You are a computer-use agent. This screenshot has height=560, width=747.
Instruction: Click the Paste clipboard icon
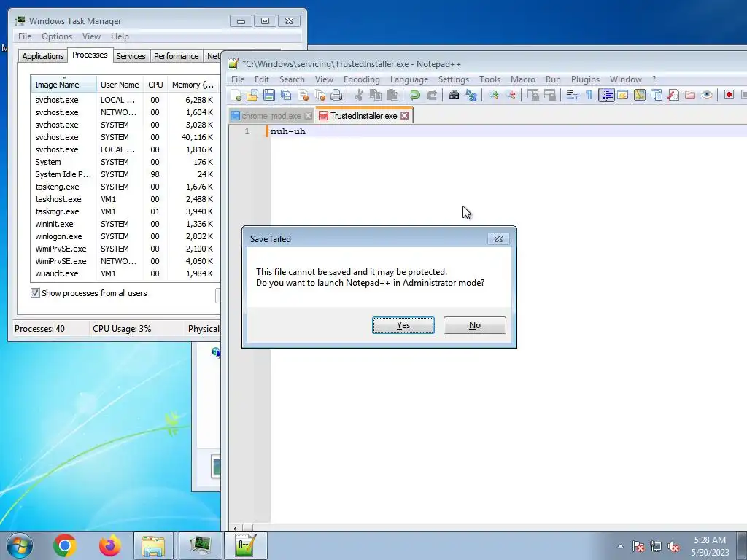coord(392,96)
